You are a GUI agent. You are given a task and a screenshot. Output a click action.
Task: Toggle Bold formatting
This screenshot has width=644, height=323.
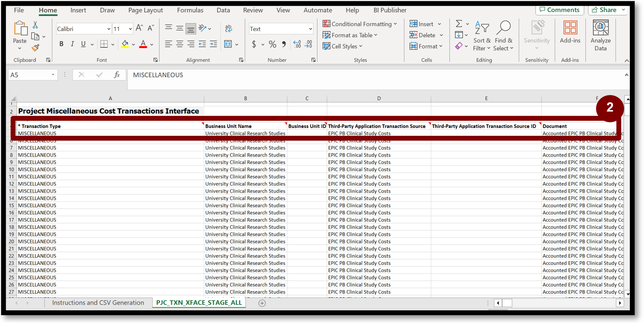pos(62,44)
